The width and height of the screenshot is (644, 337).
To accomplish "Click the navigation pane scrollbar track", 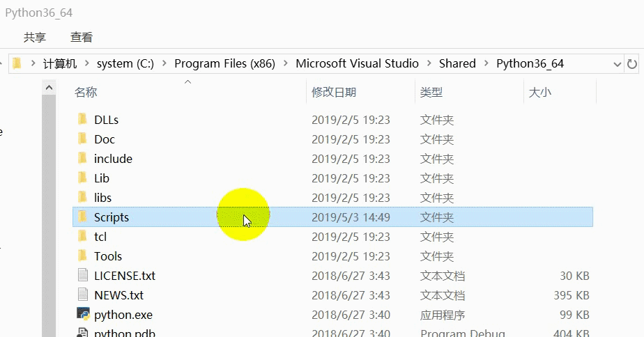I will pyautogui.click(x=49, y=216).
